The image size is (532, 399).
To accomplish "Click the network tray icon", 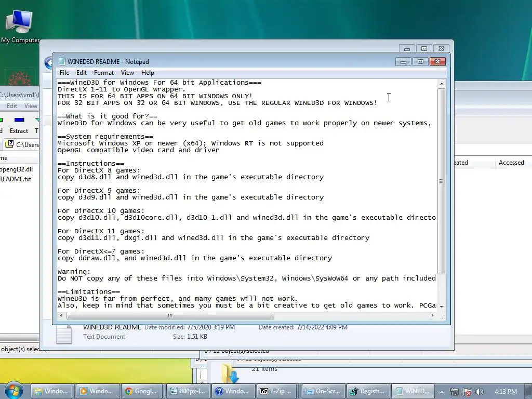I will [x=454, y=392].
